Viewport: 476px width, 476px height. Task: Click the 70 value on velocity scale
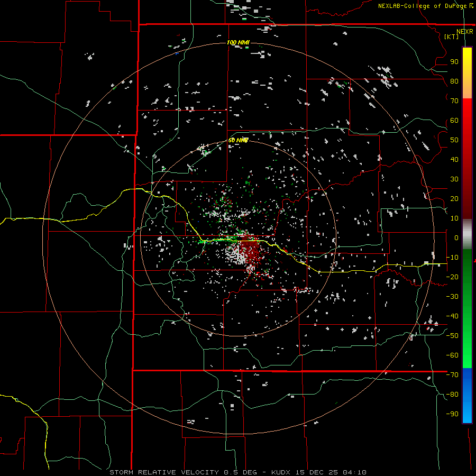tap(454, 101)
